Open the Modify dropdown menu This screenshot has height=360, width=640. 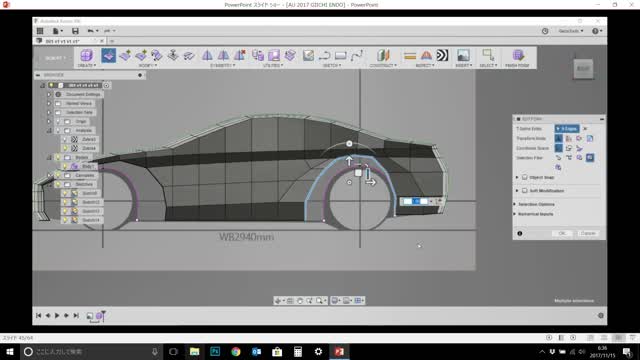147,66
